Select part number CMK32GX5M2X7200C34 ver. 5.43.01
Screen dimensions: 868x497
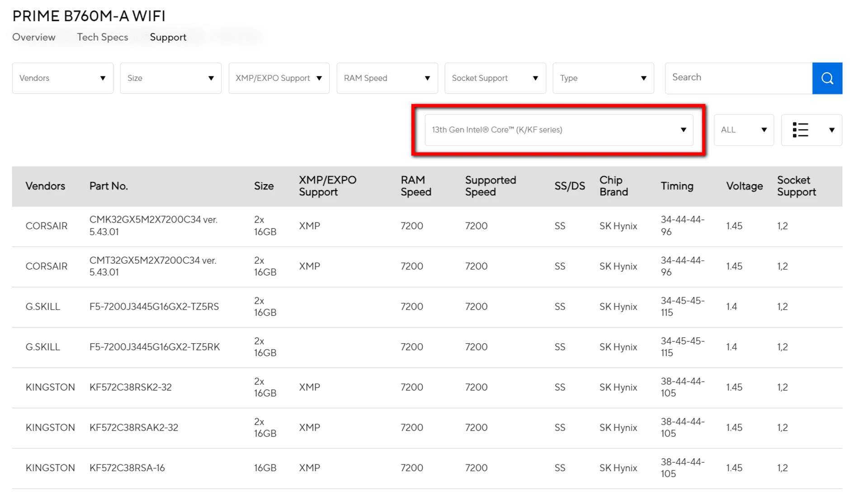153,226
